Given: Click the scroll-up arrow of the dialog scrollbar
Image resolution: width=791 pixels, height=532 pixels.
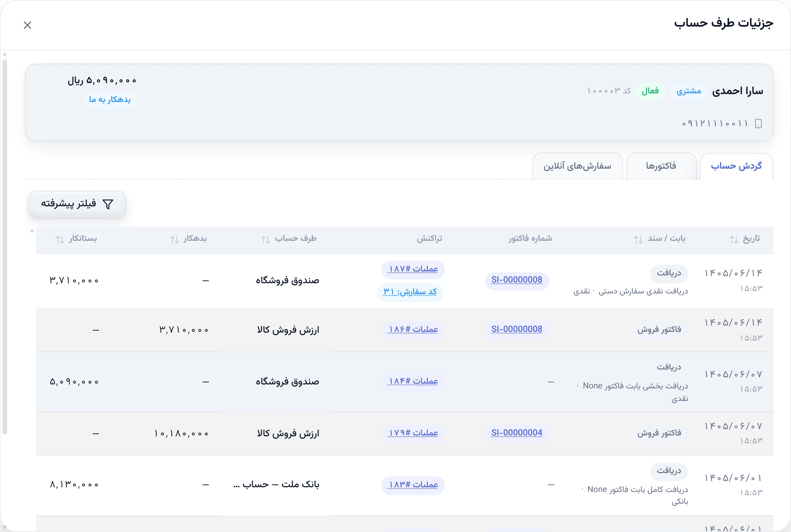Looking at the screenshot, I should point(4,54).
